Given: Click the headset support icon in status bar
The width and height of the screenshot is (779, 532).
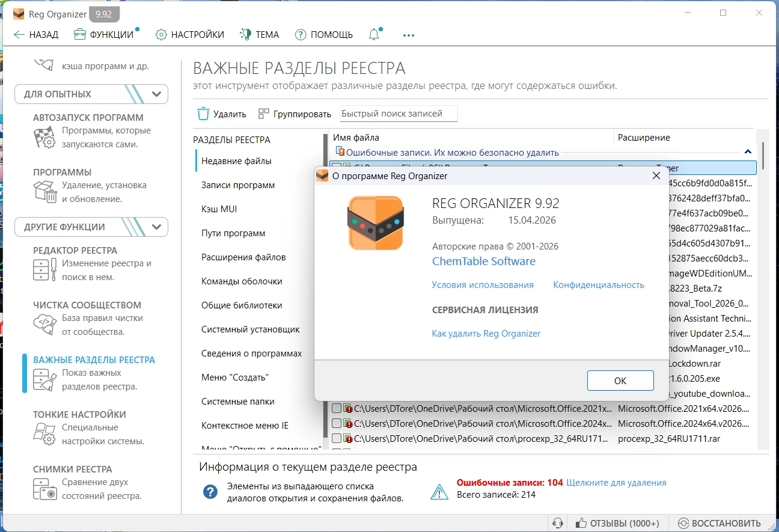Looking at the screenshot, I should (557, 523).
